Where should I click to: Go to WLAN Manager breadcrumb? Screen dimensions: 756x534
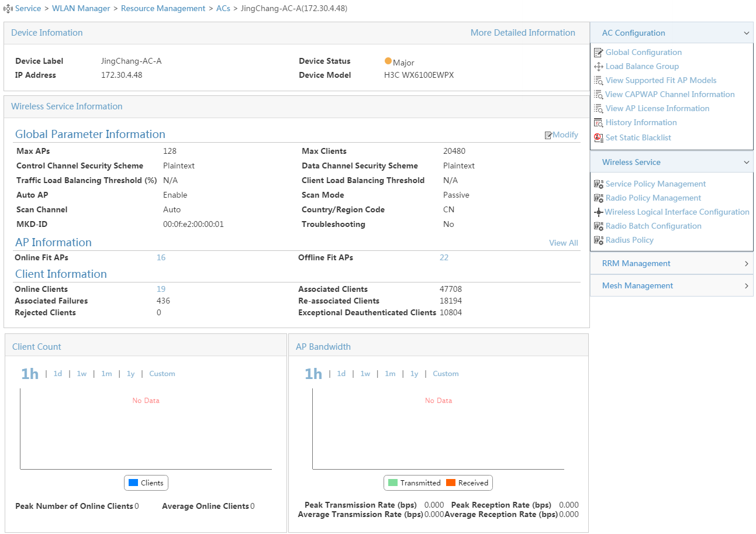[81, 9]
